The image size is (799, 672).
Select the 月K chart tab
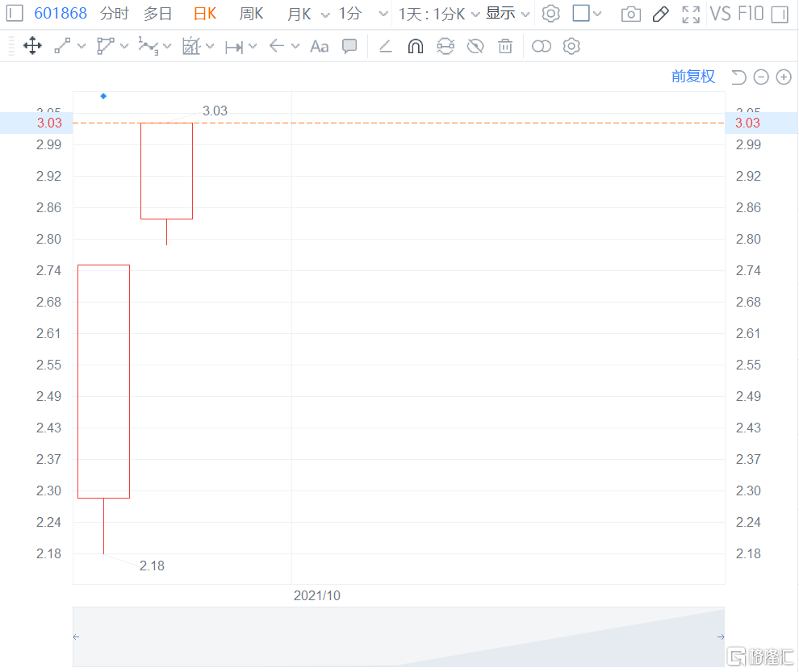pos(299,14)
